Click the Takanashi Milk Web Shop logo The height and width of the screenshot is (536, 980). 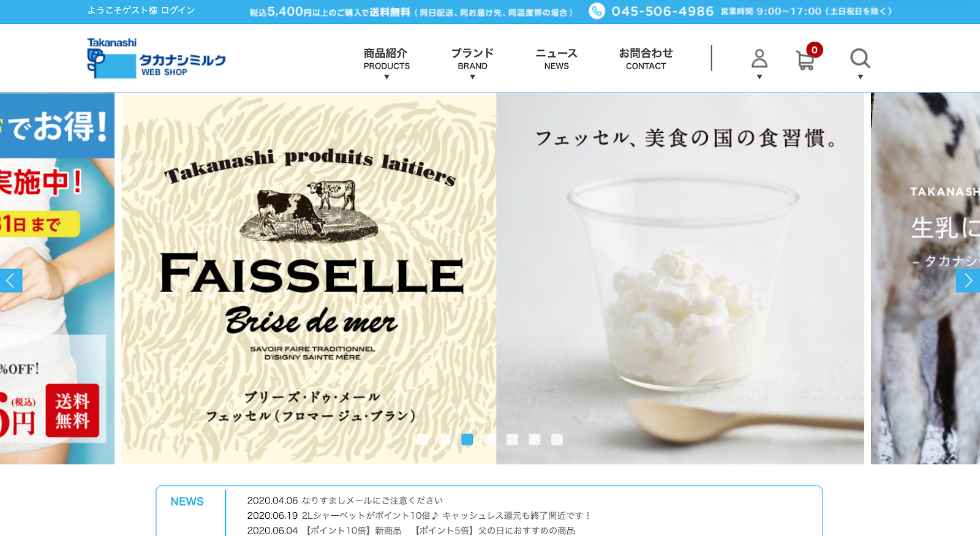[157, 58]
